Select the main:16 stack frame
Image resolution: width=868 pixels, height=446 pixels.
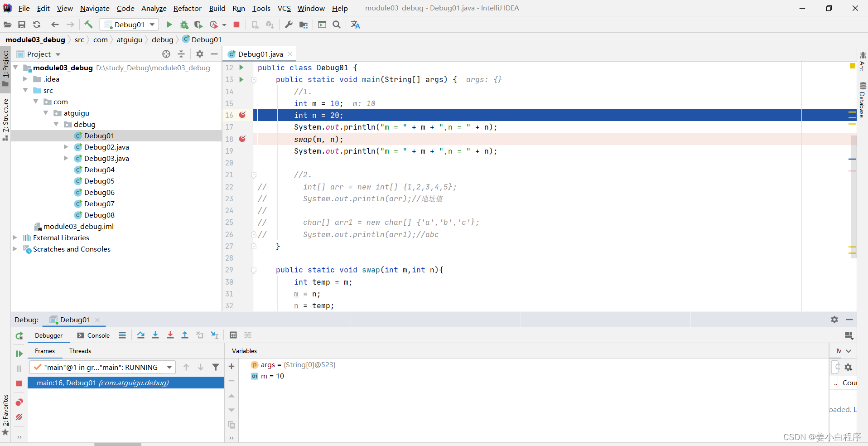[126, 383]
